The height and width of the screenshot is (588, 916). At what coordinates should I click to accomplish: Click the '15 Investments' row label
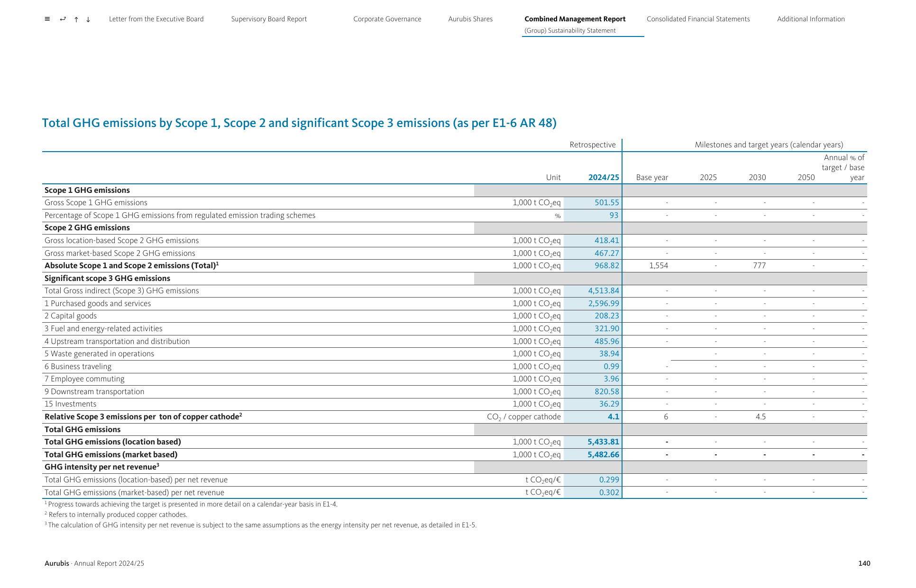70,404
